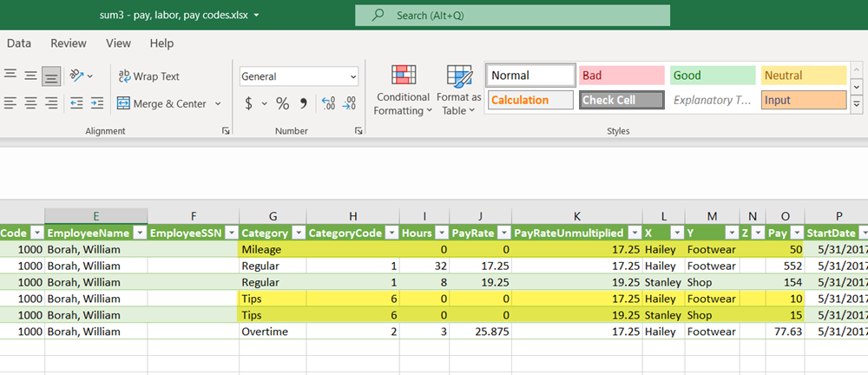
Task: Open Category column filter dropdown
Action: click(299, 234)
